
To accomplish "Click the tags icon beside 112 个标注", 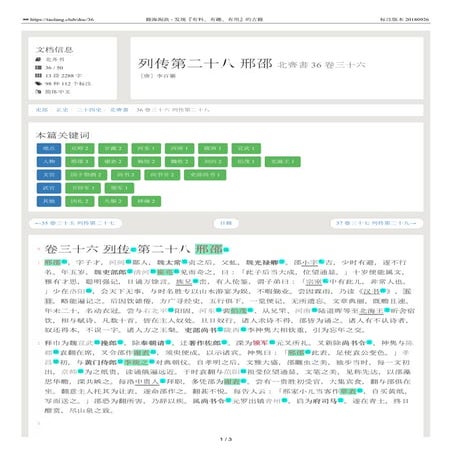I will (x=38, y=83).
